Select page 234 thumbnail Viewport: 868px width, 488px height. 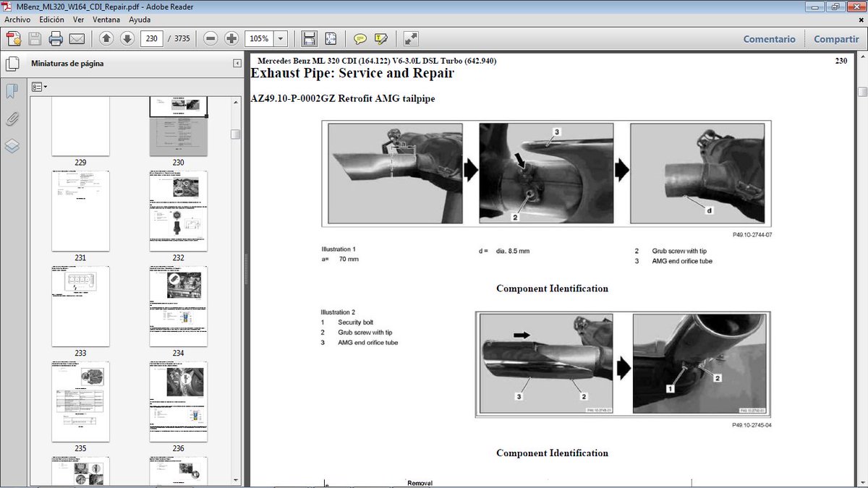coord(179,307)
